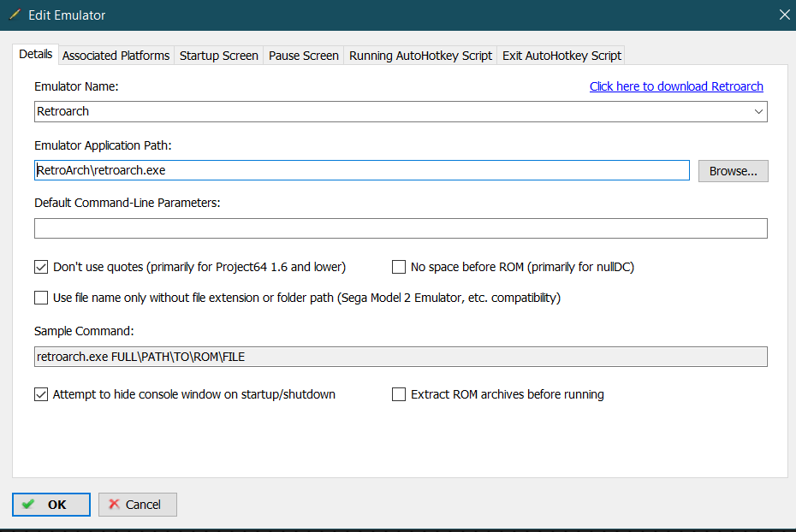
Task: Click the Emulator Application Path field
Action: click(x=362, y=170)
